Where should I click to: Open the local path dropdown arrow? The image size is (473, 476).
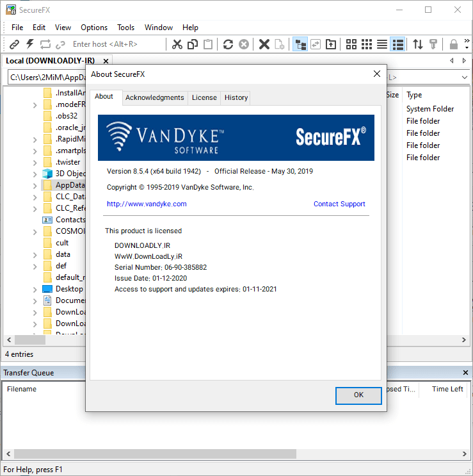pos(465,77)
